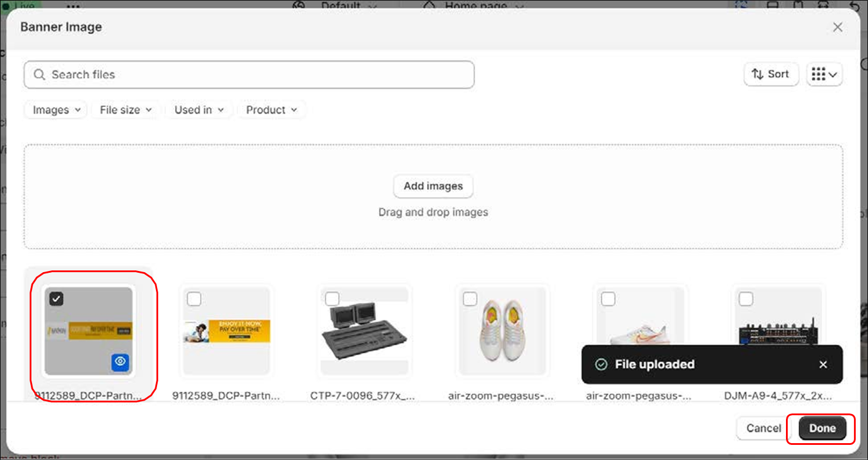
Task: Click the Add images button
Action: pos(433,186)
